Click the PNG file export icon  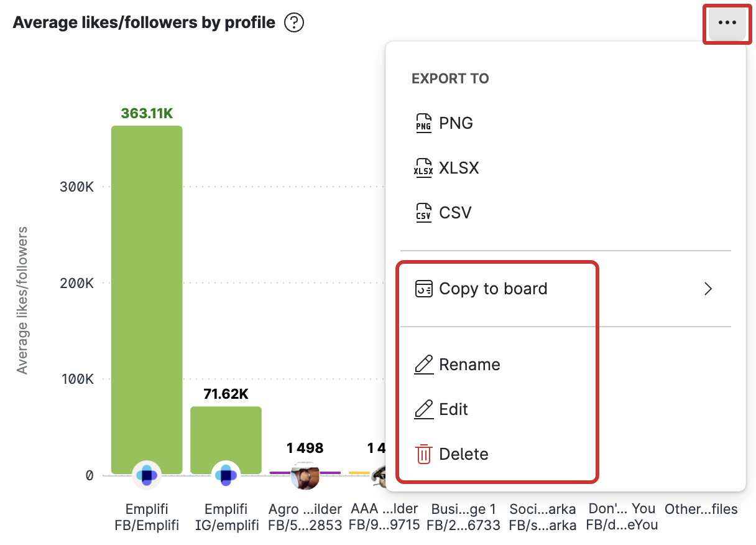[423, 123]
